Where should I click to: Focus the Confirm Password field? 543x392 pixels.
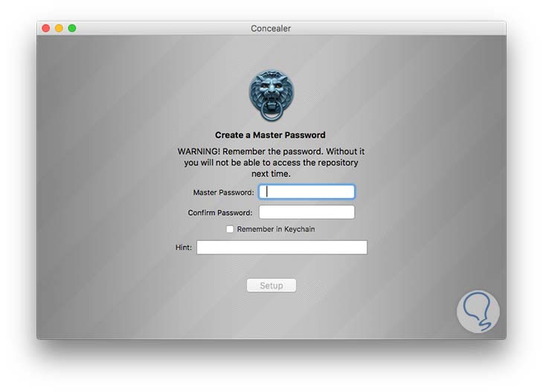306,212
